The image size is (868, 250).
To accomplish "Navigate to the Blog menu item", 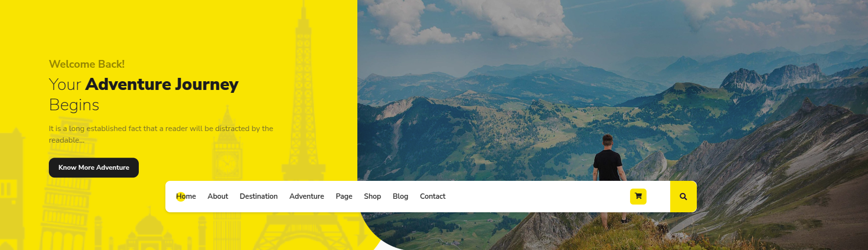I will click(400, 196).
